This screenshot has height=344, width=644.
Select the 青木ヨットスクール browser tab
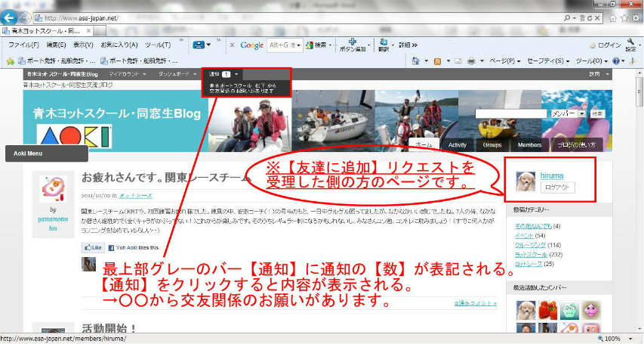pos(48,31)
